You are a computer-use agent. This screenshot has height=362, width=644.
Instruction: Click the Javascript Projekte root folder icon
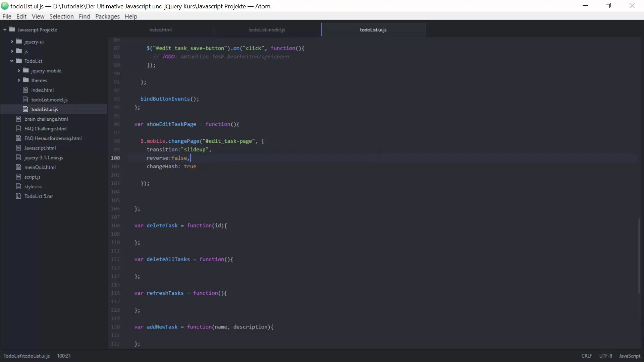[x=12, y=29]
